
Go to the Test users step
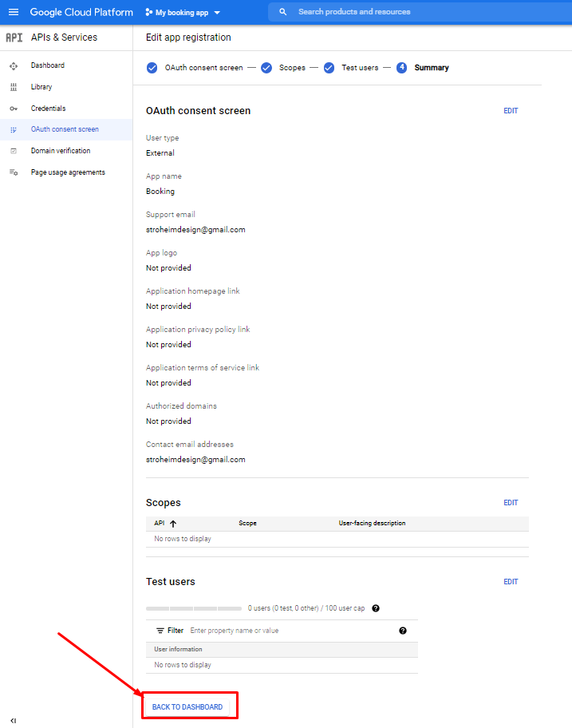pyautogui.click(x=360, y=68)
